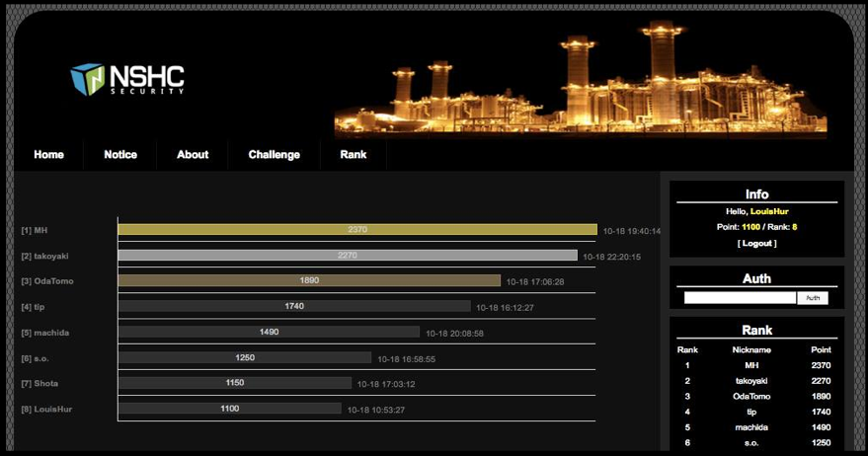Switch to the Rank page
The width and height of the screenshot is (868, 456).
(354, 155)
